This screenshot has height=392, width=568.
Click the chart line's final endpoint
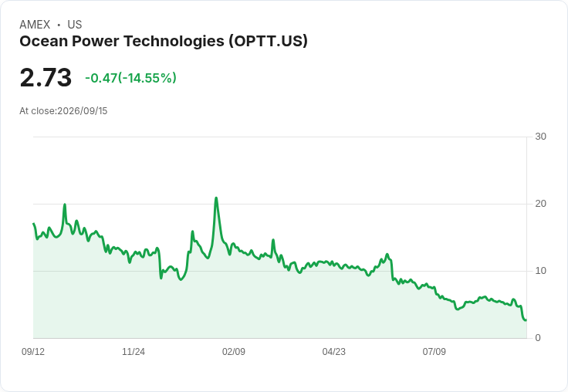526,320
